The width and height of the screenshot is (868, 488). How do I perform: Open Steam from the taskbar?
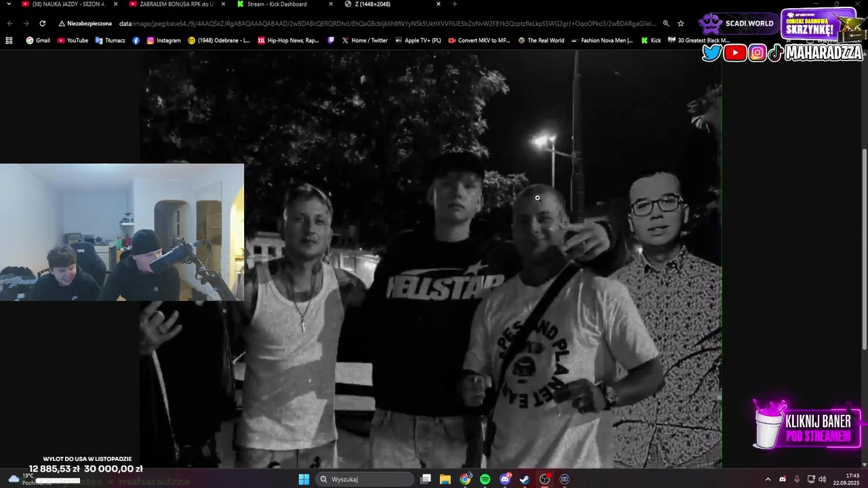point(525,479)
